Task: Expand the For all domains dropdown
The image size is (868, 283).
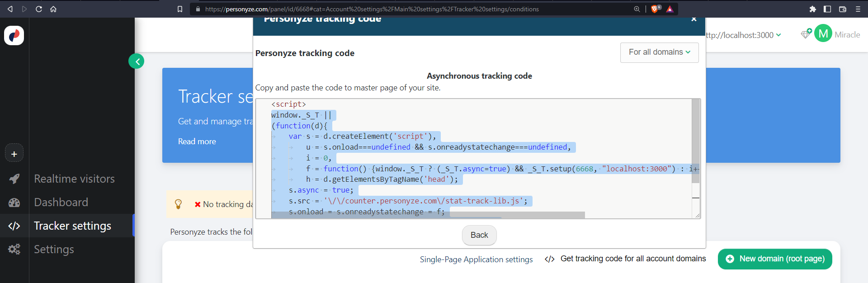Action: 660,52
